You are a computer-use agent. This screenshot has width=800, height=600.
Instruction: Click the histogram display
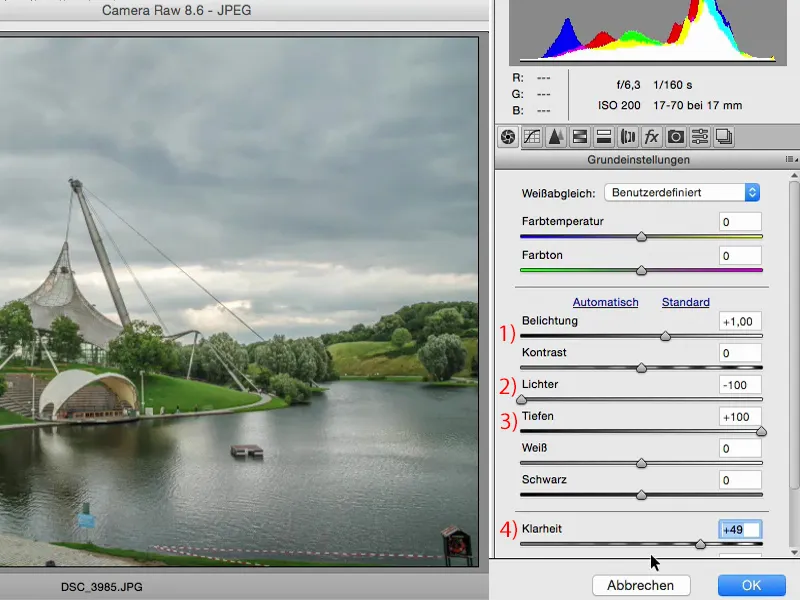pos(648,32)
